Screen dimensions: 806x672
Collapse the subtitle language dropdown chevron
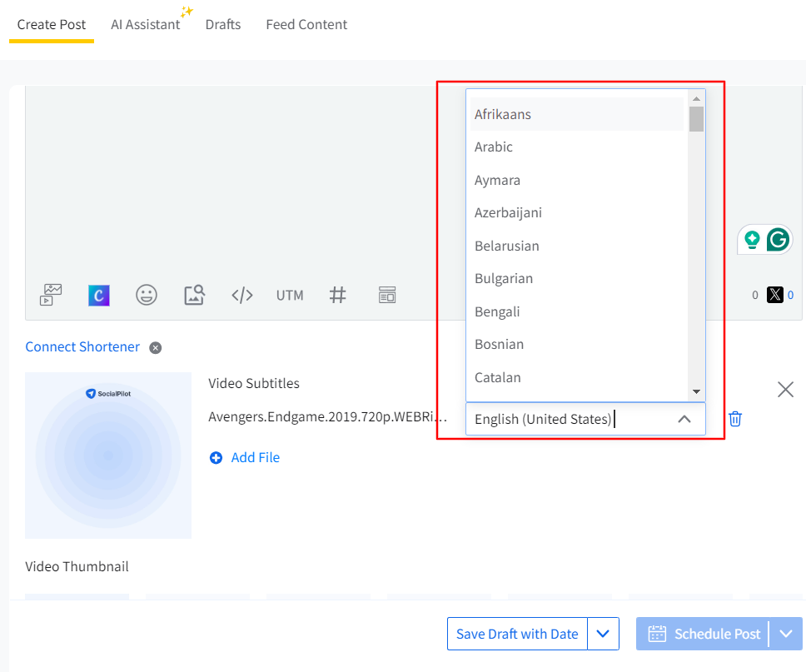tap(684, 419)
